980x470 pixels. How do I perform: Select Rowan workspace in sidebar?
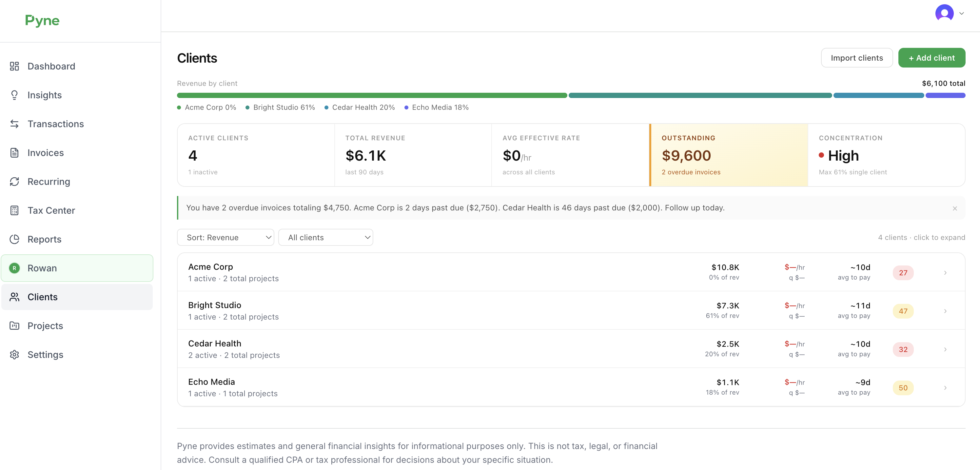(77, 268)
